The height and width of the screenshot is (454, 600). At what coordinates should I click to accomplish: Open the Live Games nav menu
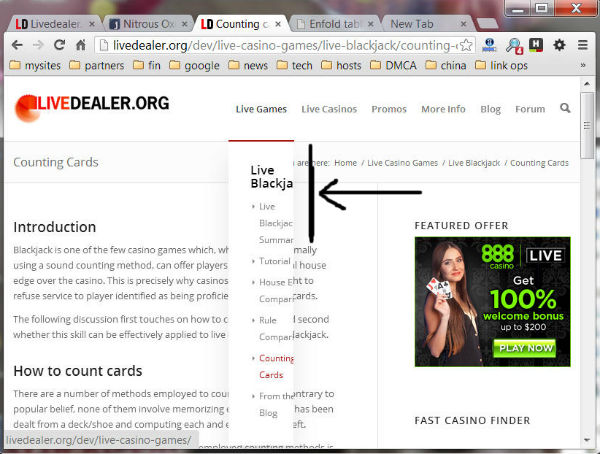[261, 109]
